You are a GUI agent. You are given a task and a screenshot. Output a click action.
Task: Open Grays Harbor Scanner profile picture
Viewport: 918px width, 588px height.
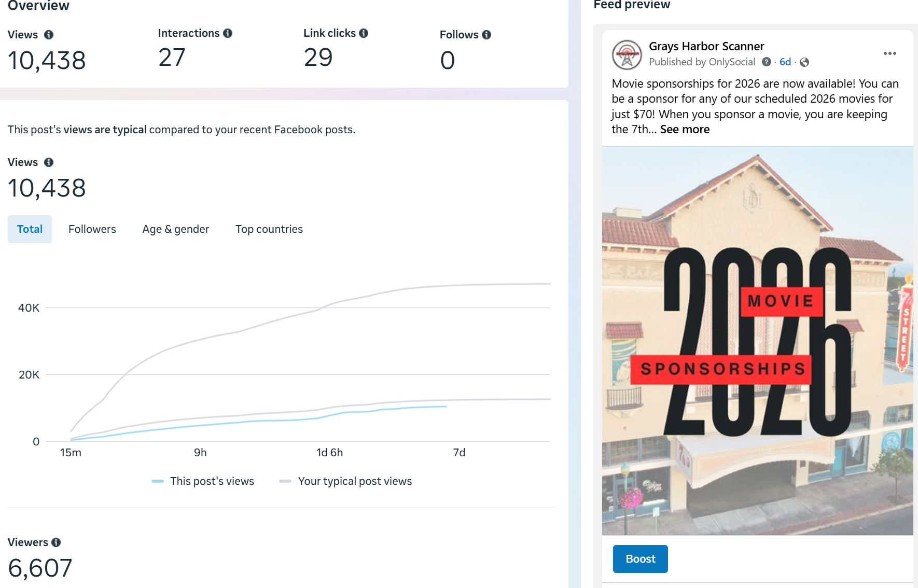627,54
